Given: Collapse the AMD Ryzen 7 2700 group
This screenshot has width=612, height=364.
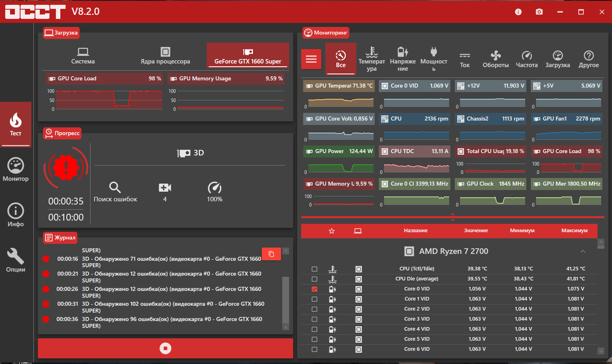Looking at the screenshot, I should tap(583, 252).
